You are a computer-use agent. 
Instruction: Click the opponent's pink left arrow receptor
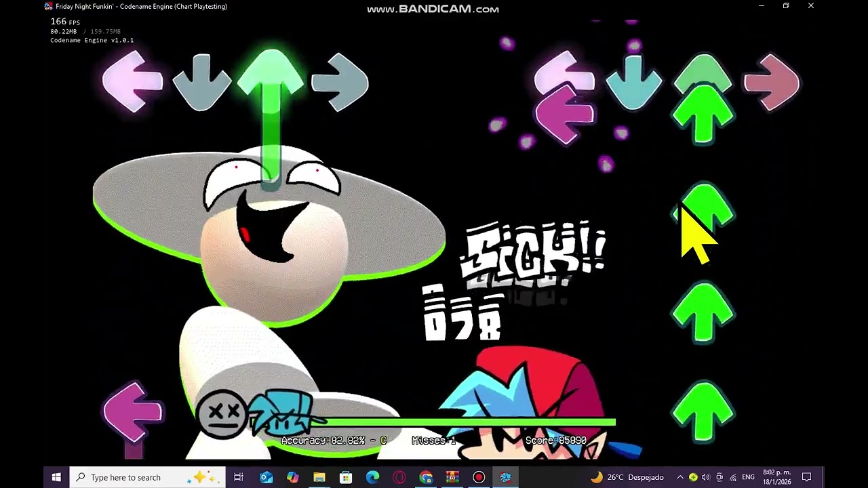[x=132, y=81]
